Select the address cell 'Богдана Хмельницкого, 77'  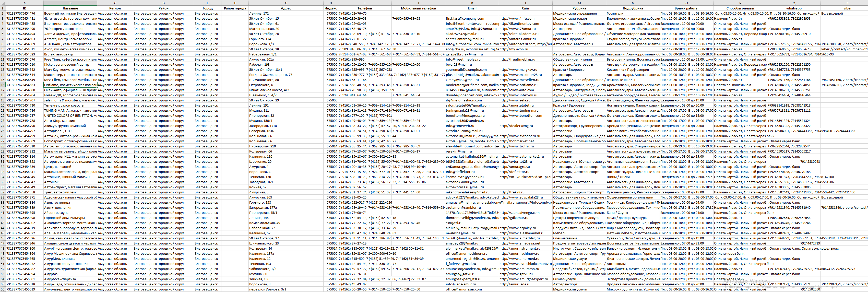click(286, 75)
